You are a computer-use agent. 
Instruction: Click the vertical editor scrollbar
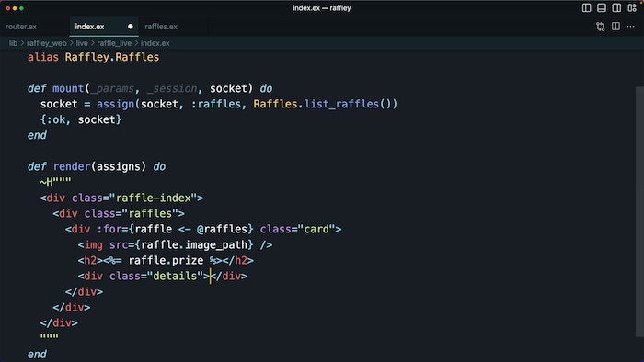click(639, 211)
